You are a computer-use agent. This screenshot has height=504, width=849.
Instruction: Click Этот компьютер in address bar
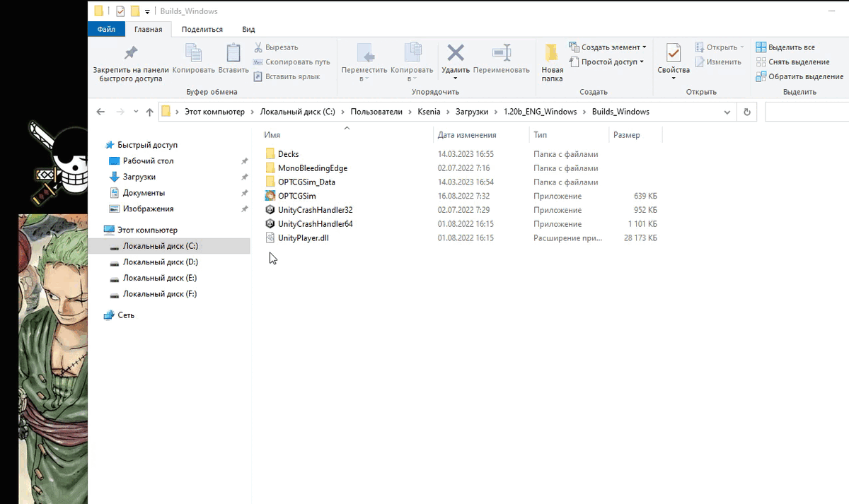(214, 112)
